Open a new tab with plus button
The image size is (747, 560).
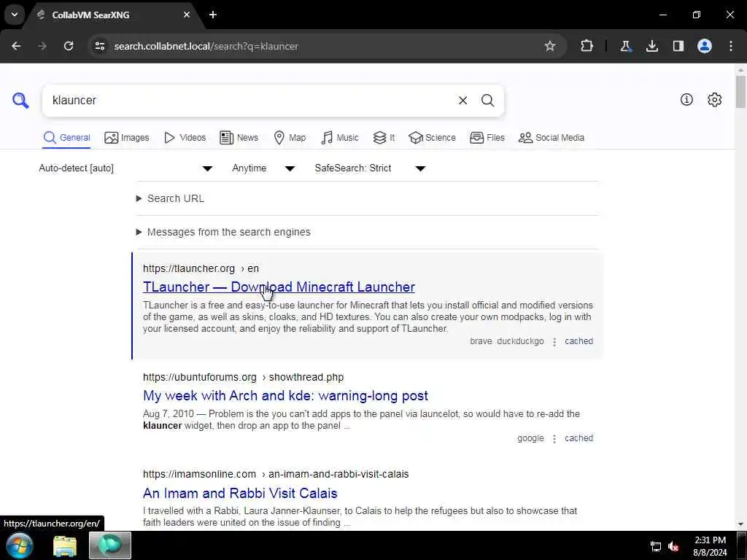click(x=213, y=15)
